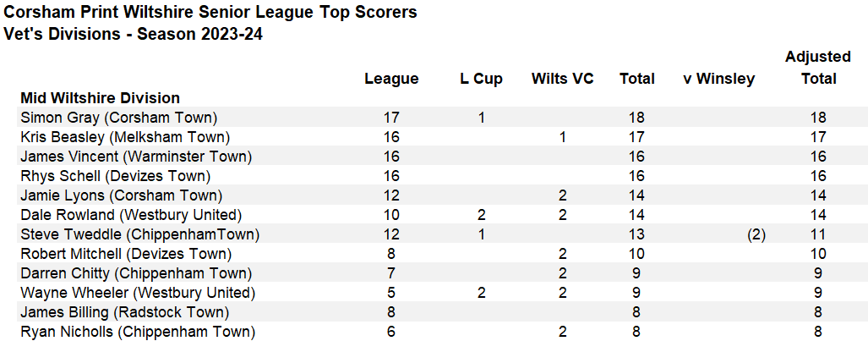Select Simon Gray's League goals value 17
Image resolution: width=868 pixels, height=341 pixels.
pos(391,118)
